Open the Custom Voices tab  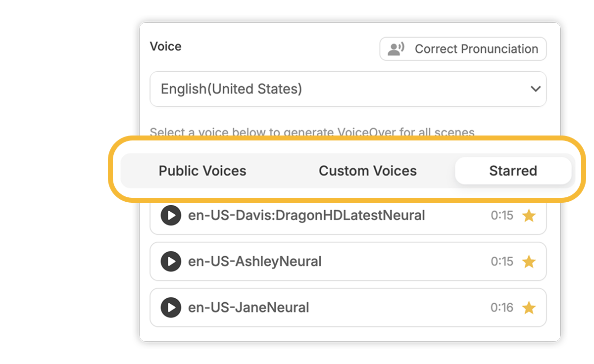coord(368,171)
